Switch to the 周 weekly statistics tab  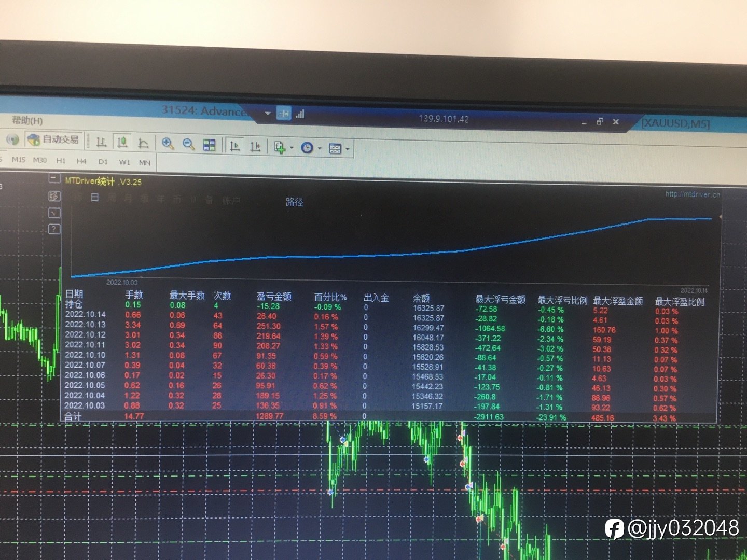click(112, 198)
